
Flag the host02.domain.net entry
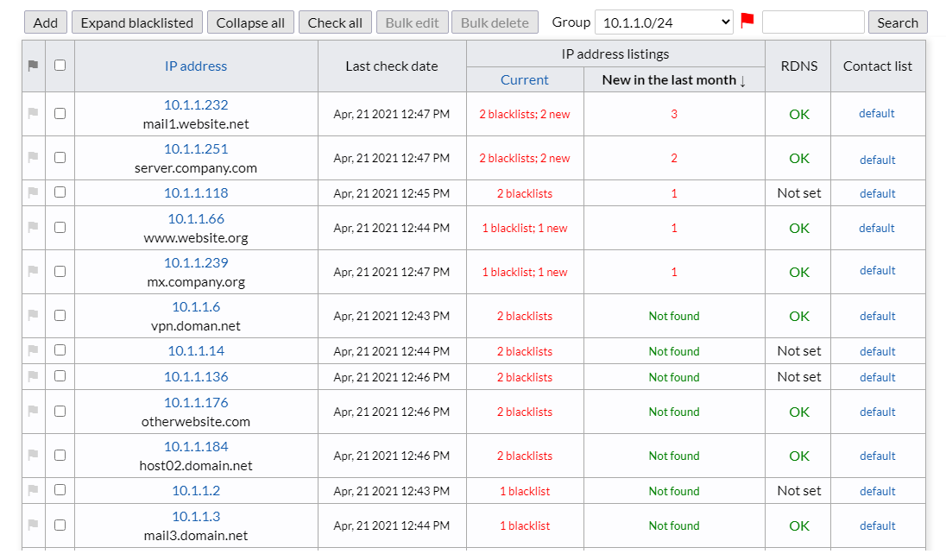click(34, 456)
